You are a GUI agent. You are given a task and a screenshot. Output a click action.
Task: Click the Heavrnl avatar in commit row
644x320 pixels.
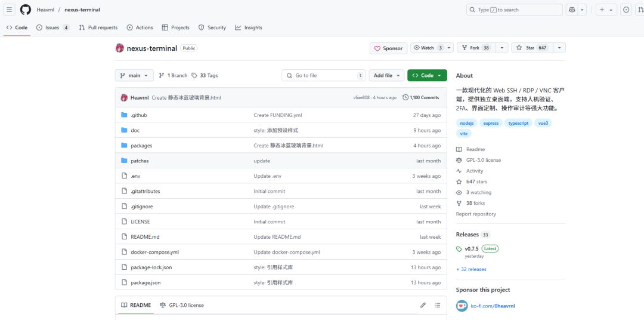[124, 97]
